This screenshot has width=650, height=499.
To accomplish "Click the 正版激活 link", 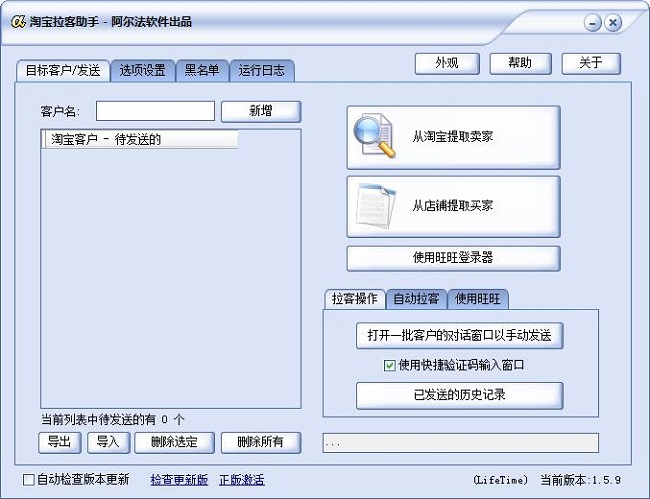I will [242, 480].
